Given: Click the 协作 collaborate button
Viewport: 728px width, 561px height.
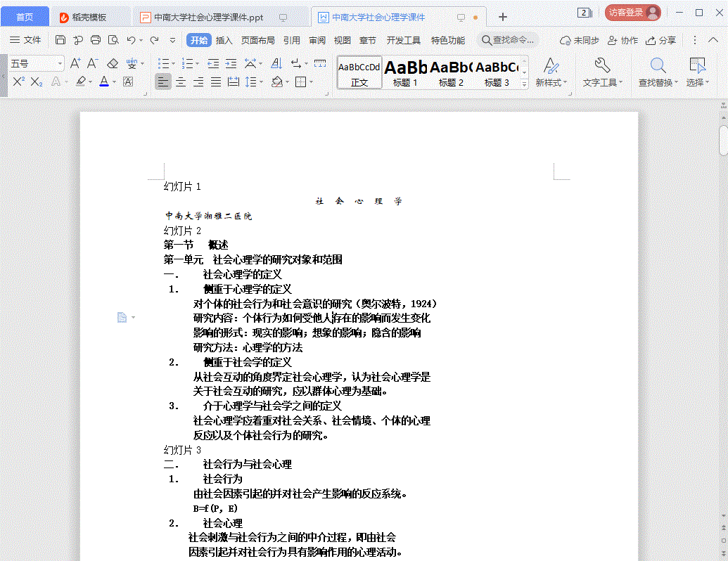Looking at the screenshot, I should 622,40.
